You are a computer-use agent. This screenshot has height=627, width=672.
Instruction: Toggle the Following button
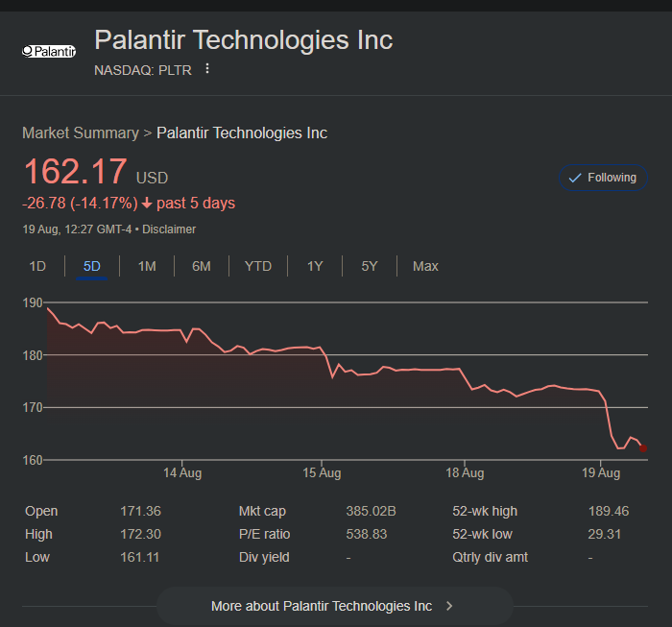[603, 178]
